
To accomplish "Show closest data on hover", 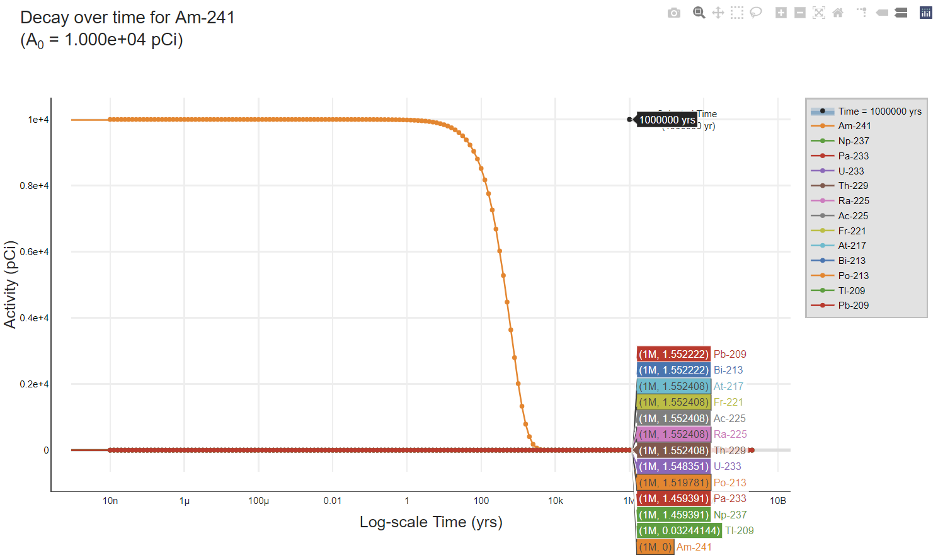I will click(882, 13).
